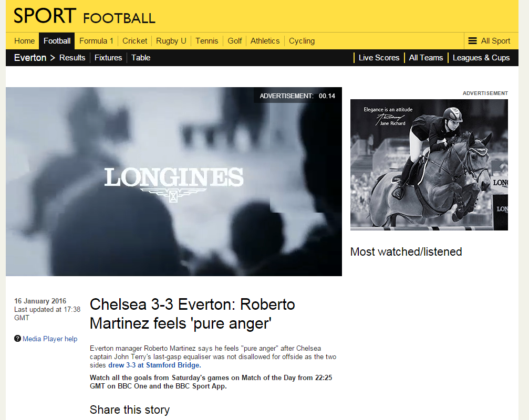Go to Formula 1 section
The width and height of the screenshot is (529, 420).
click(96, 41)
